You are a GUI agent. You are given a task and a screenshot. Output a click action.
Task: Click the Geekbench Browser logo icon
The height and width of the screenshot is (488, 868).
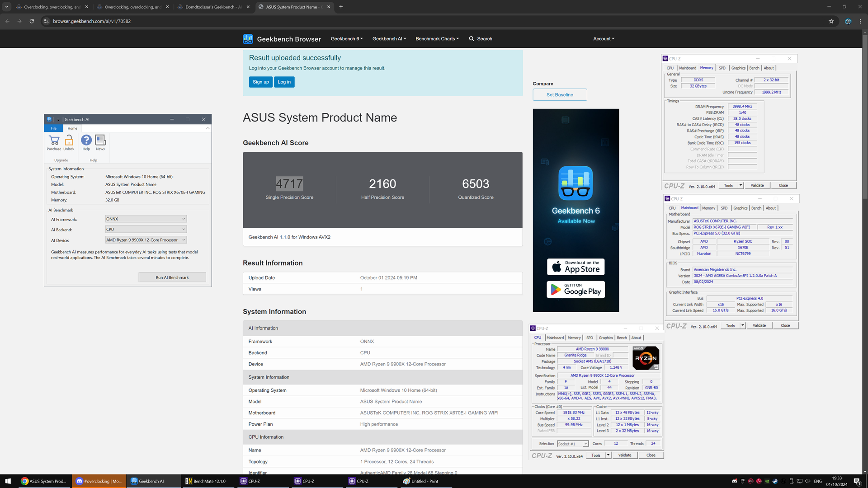tap(248, 39)
